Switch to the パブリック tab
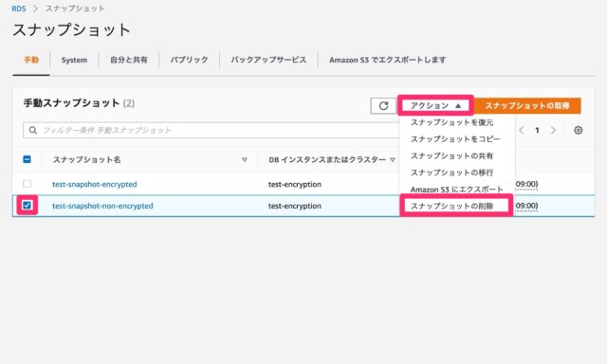The height and width of the screenshot is (364, 607). click(190, 60)
